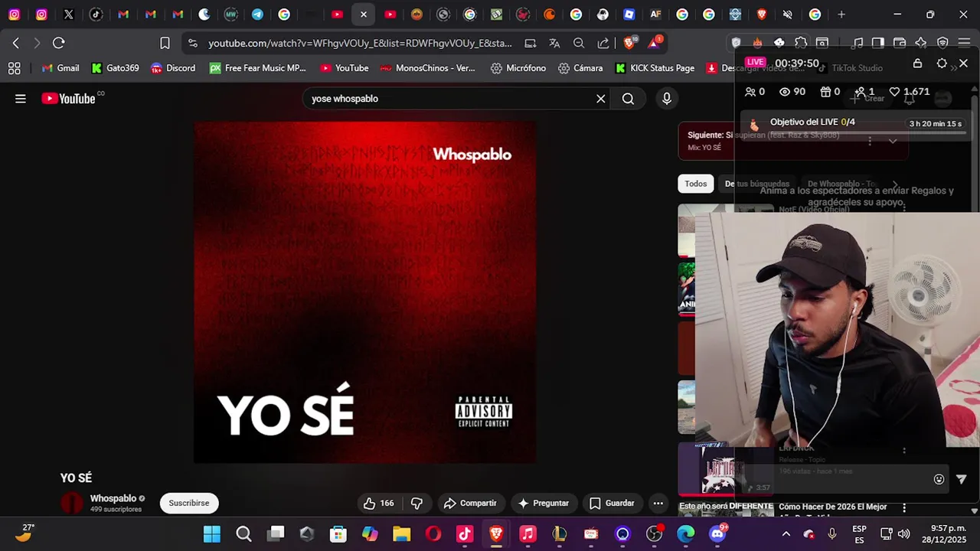Bookmark this page with bookmark icon

click(x=165, y=43)
